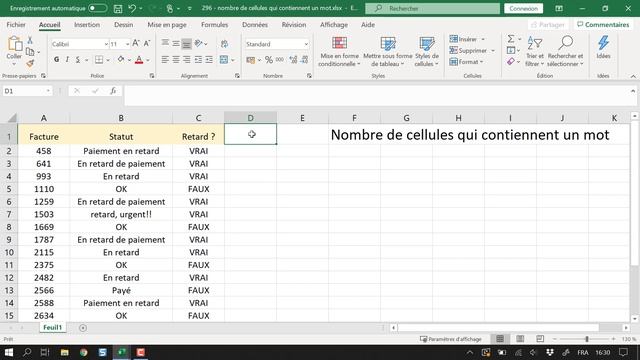This screenshot has width=640, height=360.
Task: Increase font size with big A icon
Action: (136, 43)
